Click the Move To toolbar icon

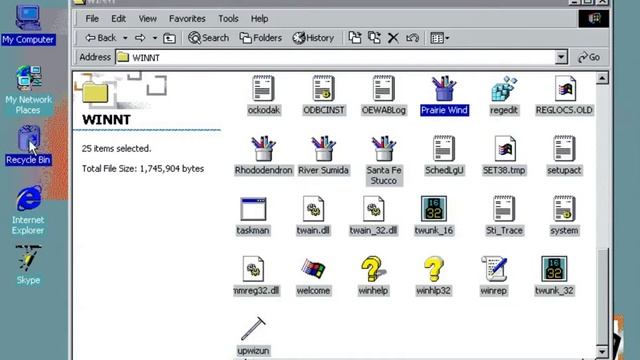355,38
